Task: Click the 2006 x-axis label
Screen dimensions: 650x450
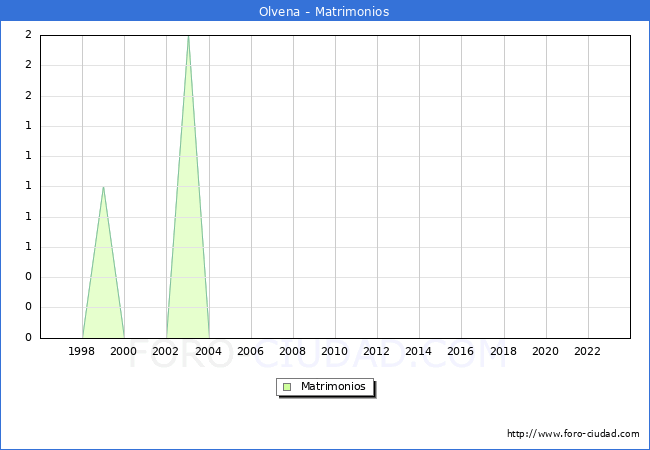Action: click(250, 351)
